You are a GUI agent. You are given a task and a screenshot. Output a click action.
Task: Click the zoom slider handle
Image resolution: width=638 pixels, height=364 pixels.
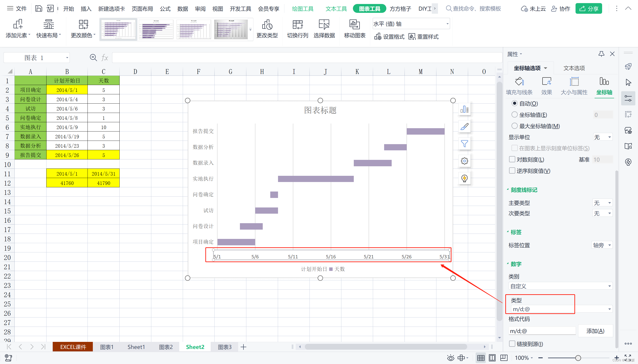(x=578, y=358)
